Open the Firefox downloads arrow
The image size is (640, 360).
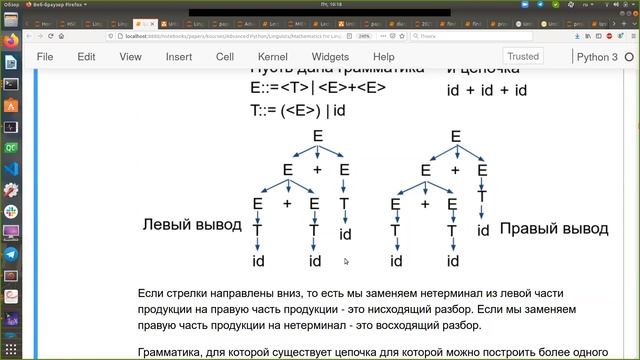(x=577, y=36)
